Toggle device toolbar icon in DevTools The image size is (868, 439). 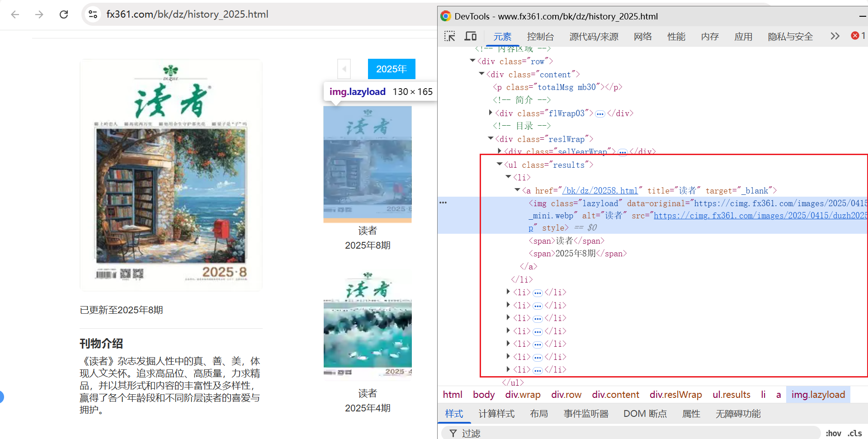(x=471, y=36)
